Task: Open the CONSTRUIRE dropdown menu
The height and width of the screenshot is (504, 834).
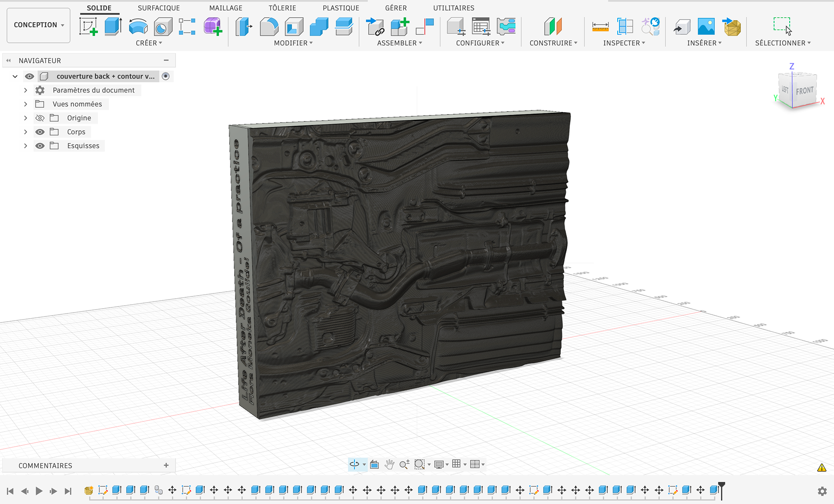Action: point(553,43)
